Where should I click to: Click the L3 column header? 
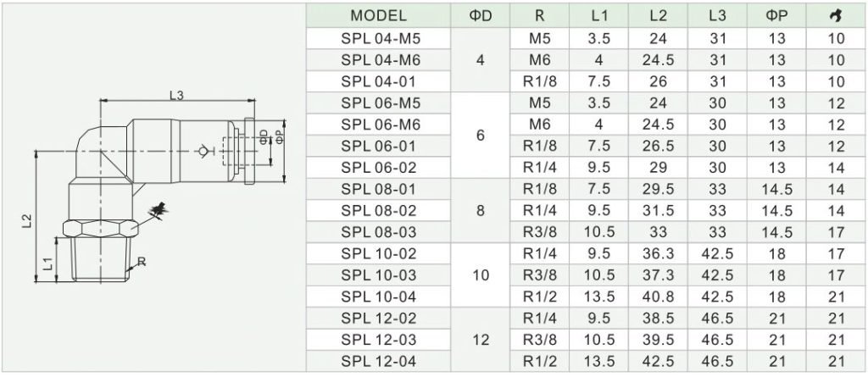tap(717, 16)
